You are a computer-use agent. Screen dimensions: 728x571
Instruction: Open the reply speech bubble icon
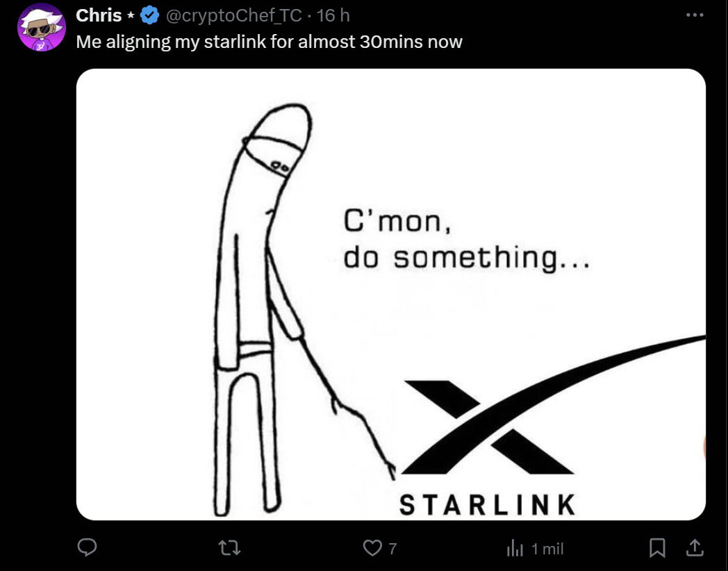[87, 548]
